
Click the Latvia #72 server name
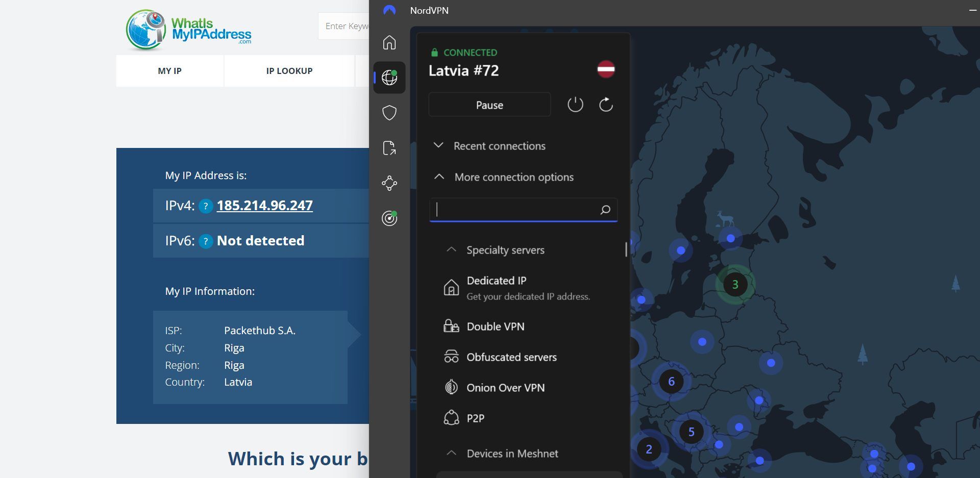click(x=463, y=70)
